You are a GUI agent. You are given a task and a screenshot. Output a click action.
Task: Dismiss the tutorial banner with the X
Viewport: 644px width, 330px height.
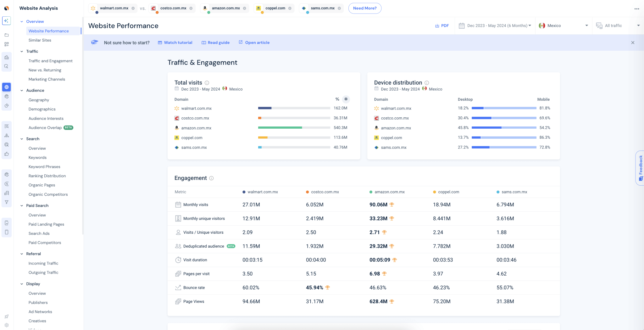pyautogui.click(x=633, y=42)
